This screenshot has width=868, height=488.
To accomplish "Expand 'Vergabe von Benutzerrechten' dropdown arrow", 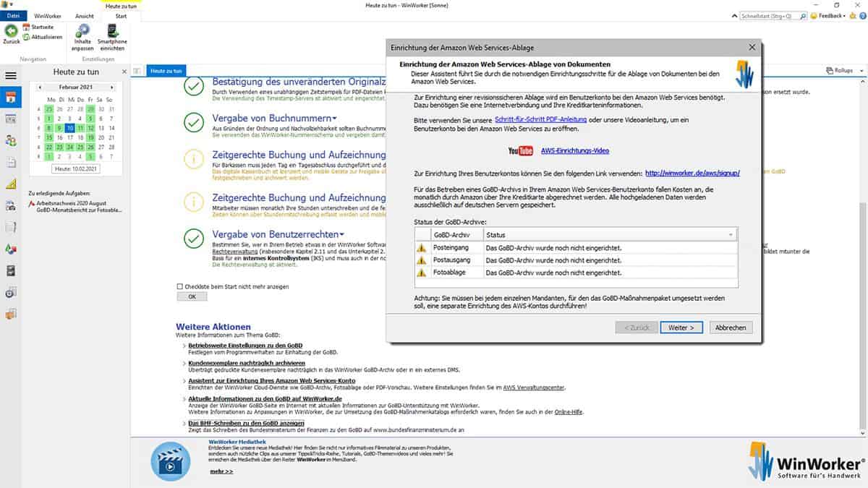I will coord(341,234).
